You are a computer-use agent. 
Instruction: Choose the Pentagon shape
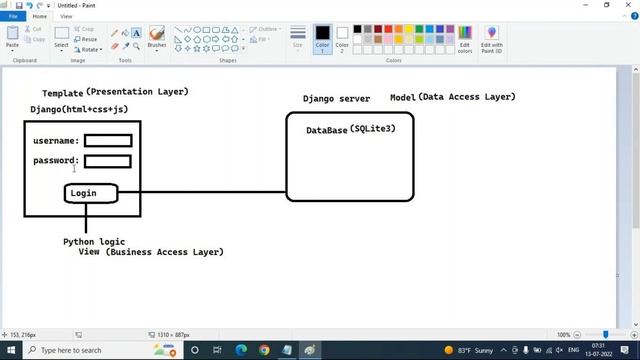197,40
